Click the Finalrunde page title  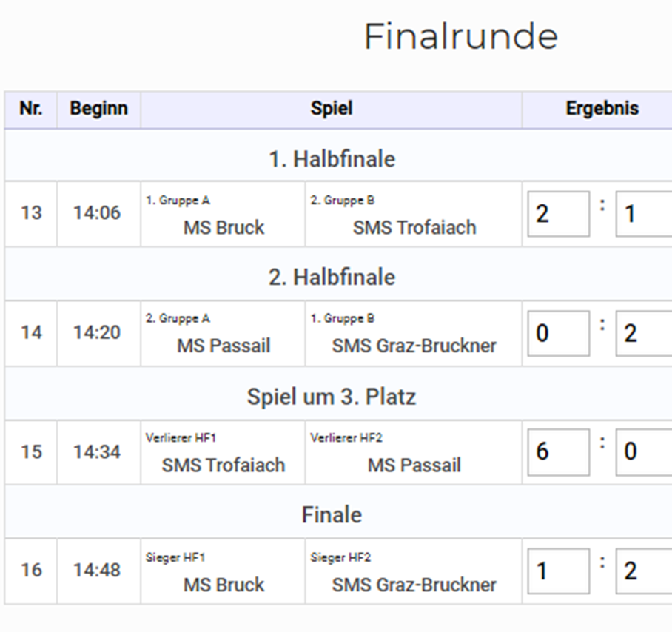461,37
